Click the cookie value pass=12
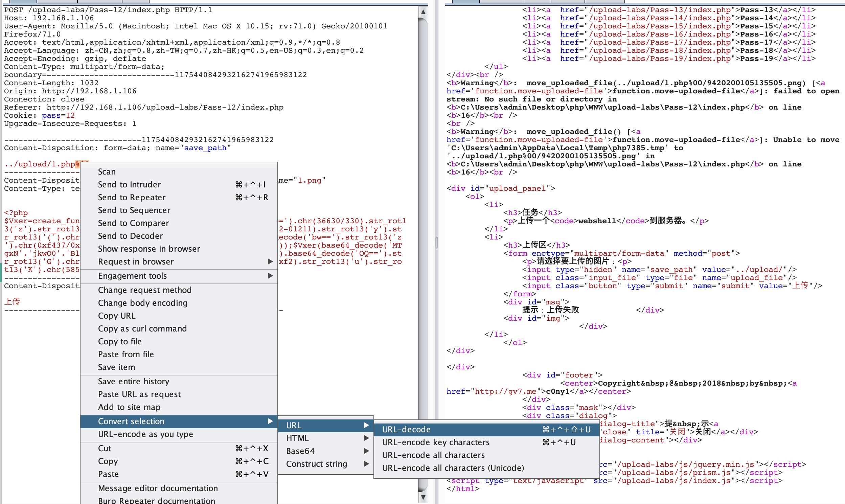Image resolution: width=845 pixels, height=504 pixels. [59, 115]
